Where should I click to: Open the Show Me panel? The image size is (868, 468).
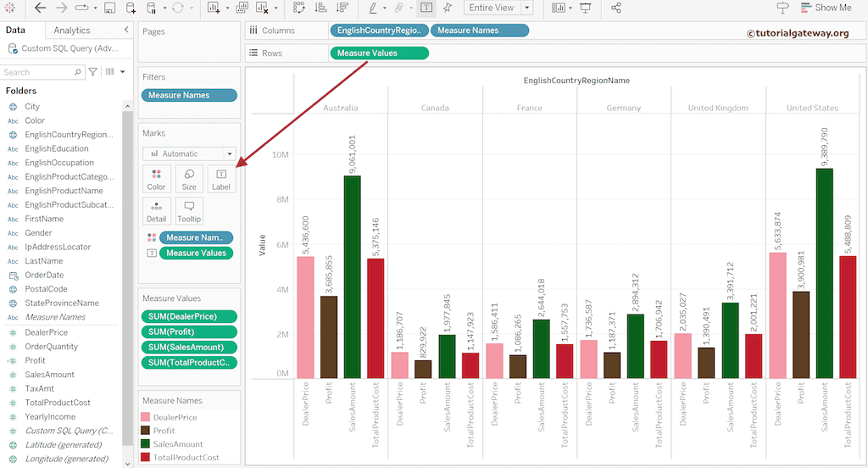pyautogui.click(x=826, y=8)
